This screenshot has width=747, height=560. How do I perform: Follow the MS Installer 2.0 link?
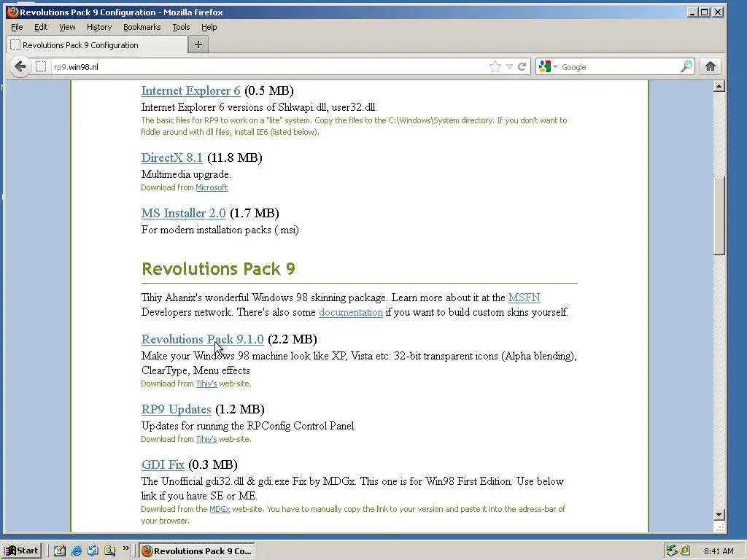tap(183, 213)
